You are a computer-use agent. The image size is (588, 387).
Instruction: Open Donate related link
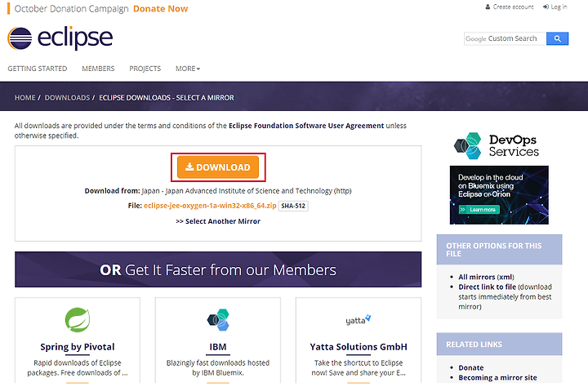tap(471, 368)
